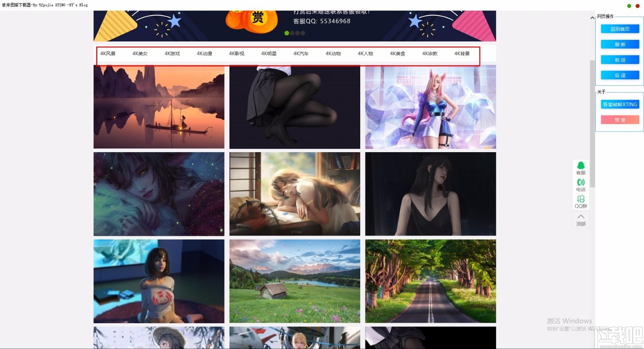Open the sunset lake boat wallpaper

coord(159,107)
